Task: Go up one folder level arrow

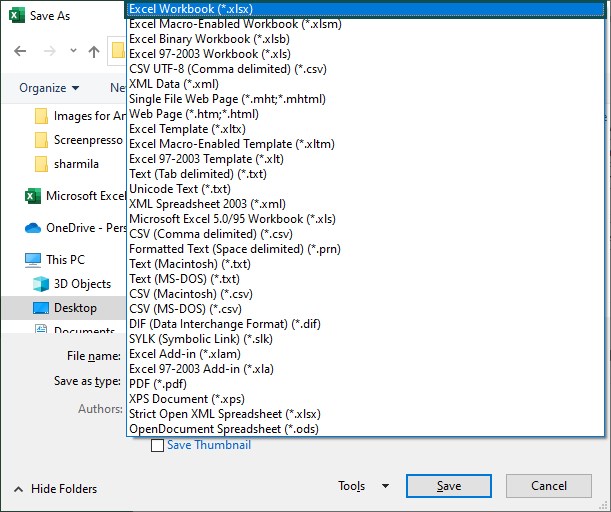Action: pos(94,51)
